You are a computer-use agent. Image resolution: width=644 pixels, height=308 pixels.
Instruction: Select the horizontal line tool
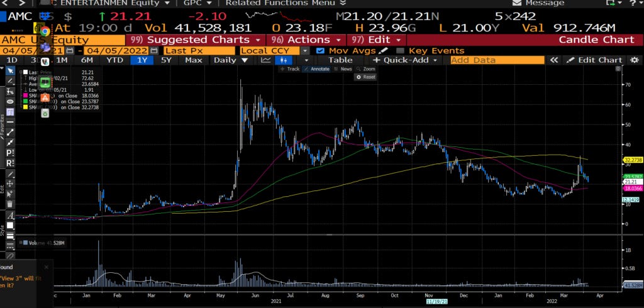[x=10, y=122]
